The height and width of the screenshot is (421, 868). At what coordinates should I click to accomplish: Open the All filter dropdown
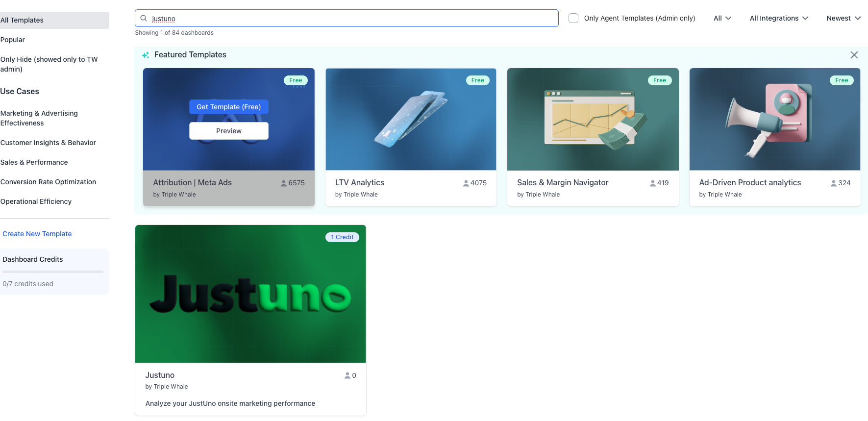click(x=722, y=18)
